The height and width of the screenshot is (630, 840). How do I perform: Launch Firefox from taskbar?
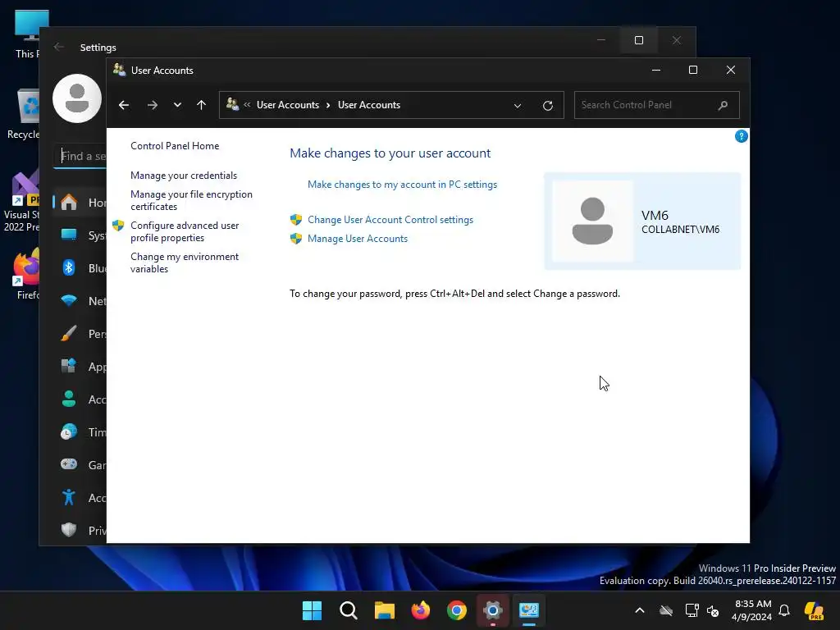click(421, 610)
